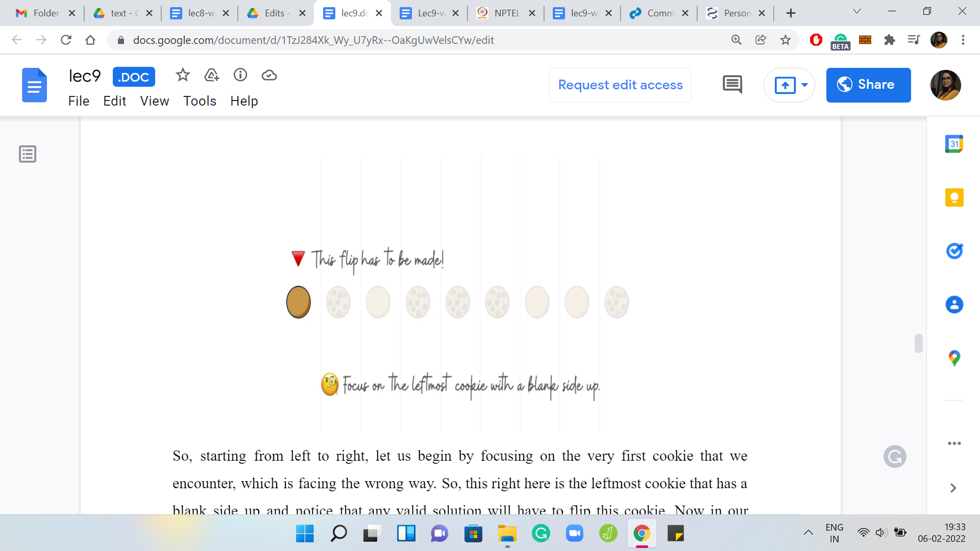Image resolution: width=980 pixels, height=551 pixels.
Task: Check cloud document status icon
Action: [x=269, y=76]
